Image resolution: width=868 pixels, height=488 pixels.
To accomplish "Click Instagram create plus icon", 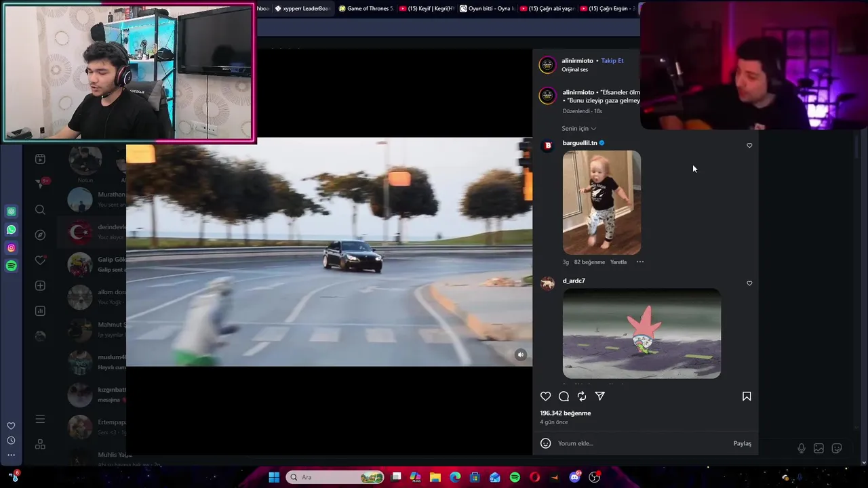I will point(40,286).
